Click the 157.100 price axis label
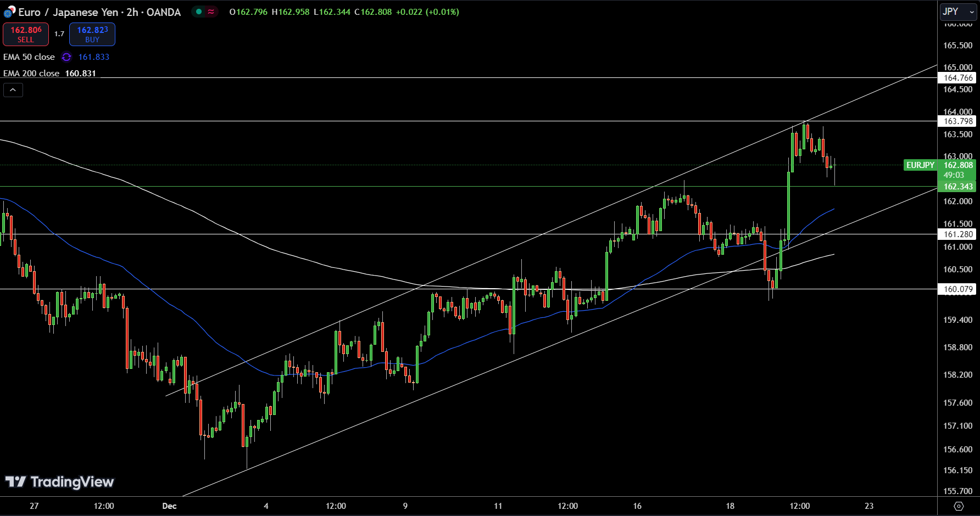Screen dimensions: 980x516 point(958,426)
